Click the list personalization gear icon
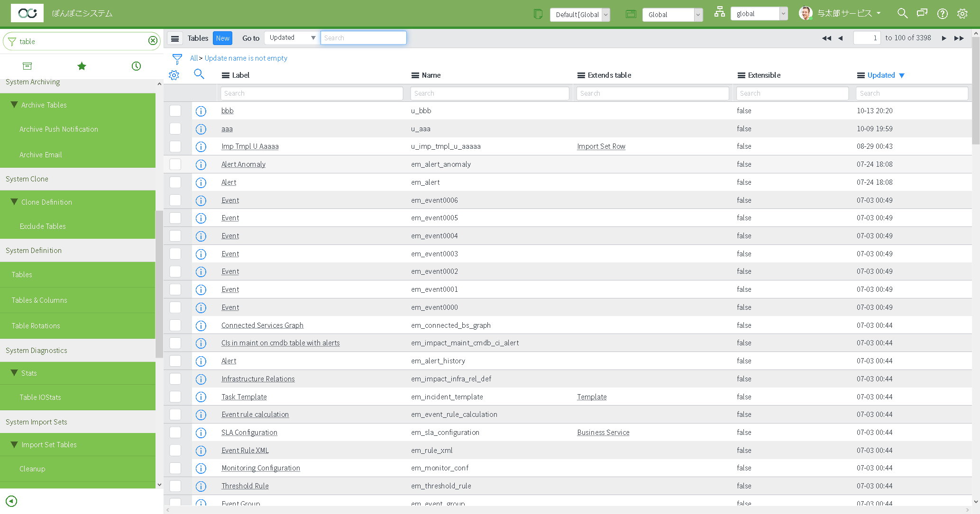This screenshot has height=514, width=980. (x=174, y=75)
